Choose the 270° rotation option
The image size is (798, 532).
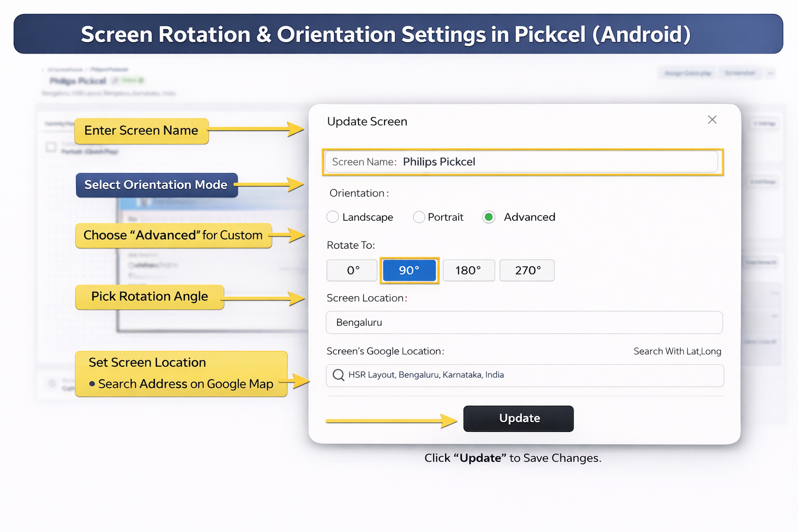point(527,271)
